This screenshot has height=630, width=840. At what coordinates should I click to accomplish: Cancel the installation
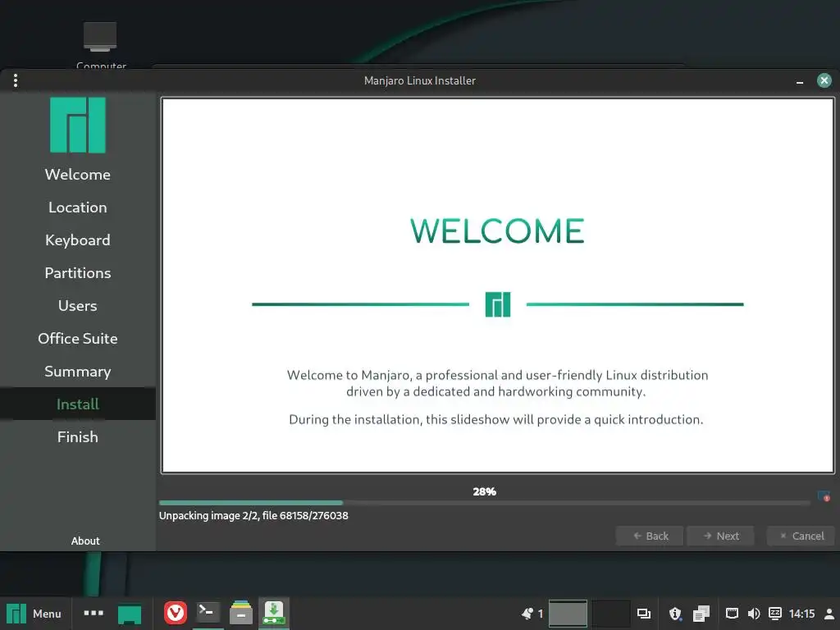coord(801,536)
